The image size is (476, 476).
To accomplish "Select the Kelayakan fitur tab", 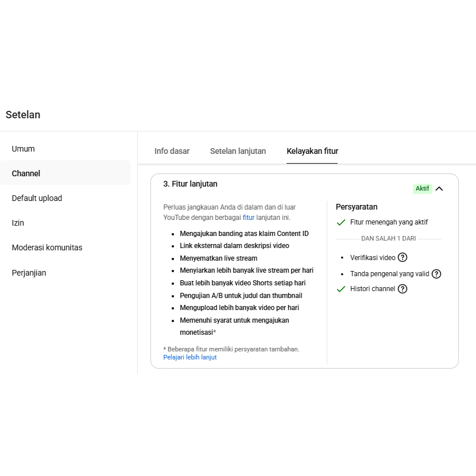I will [312, 152].
